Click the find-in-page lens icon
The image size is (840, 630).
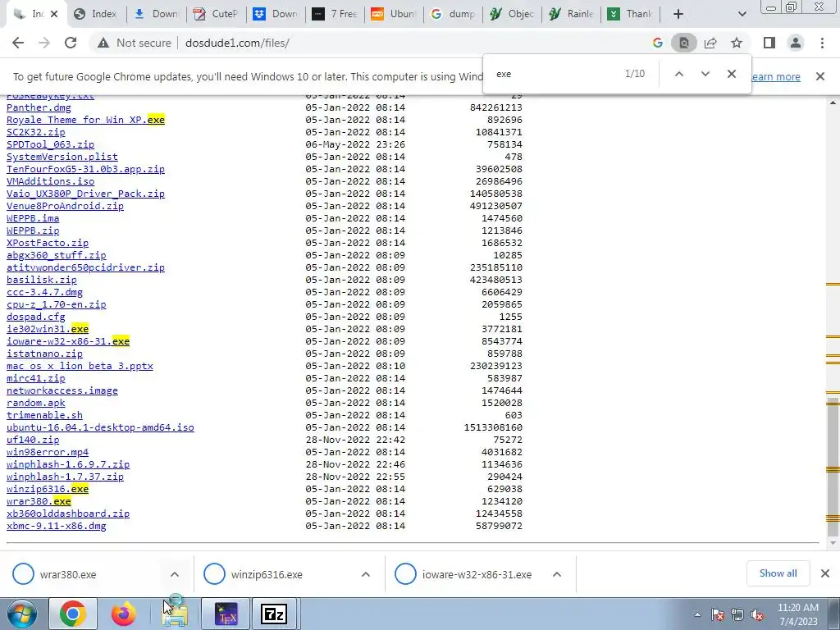(x=684, y=43)
